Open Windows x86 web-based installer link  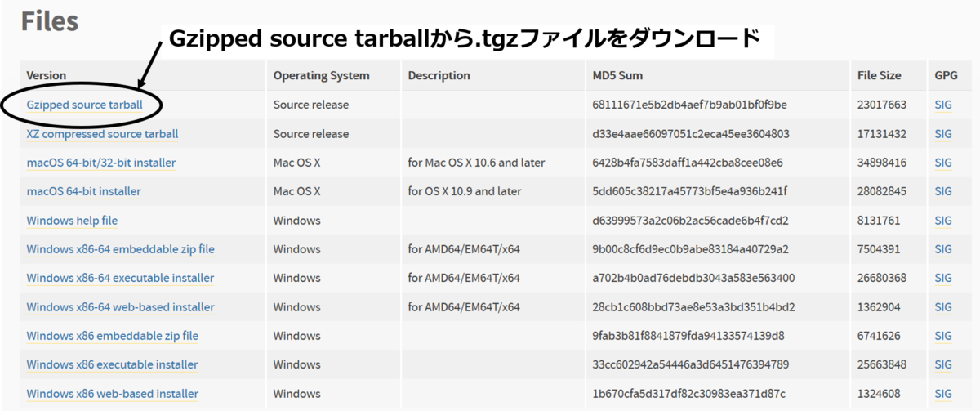click(112, 394)
